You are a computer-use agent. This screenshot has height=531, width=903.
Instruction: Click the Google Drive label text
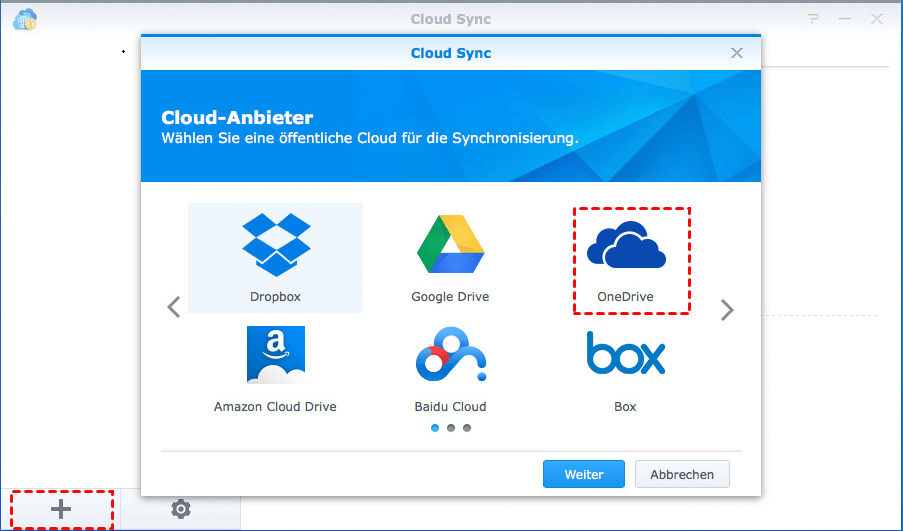point(450,297)
